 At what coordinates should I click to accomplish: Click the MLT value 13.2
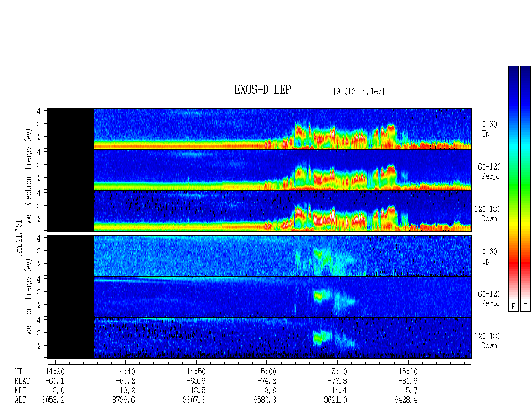[127, 391]
